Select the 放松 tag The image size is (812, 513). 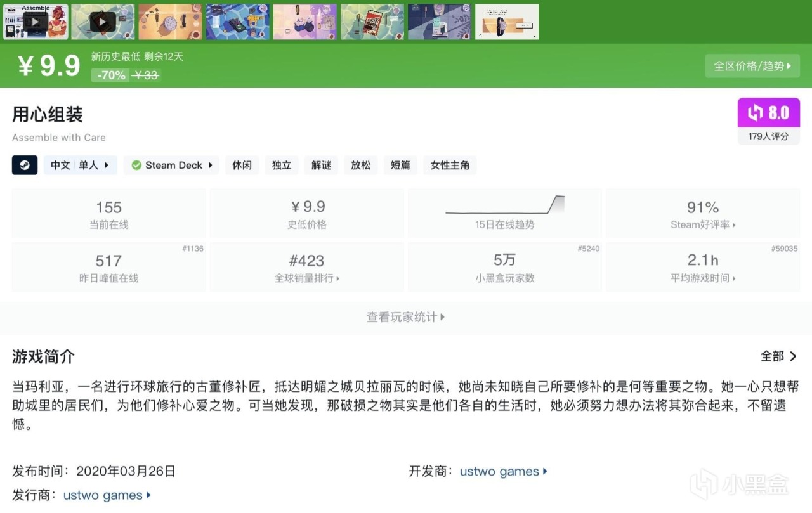tap(361, 165)
